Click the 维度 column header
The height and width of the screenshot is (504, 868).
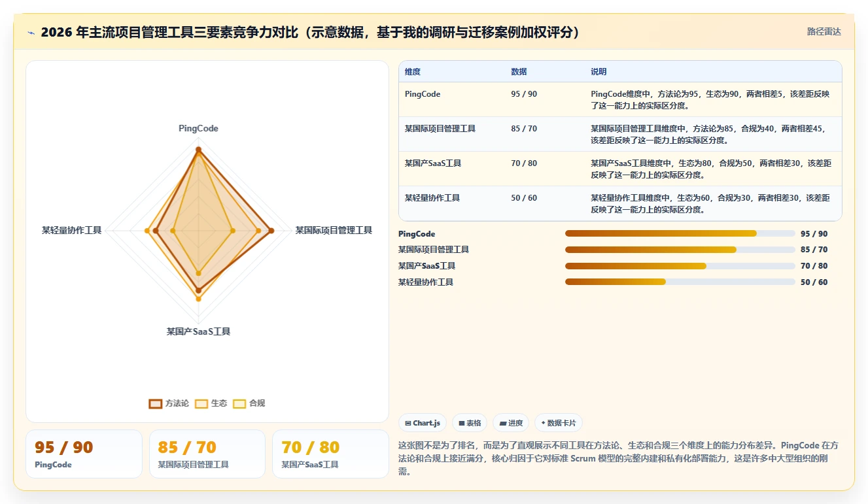coord(413,72)
